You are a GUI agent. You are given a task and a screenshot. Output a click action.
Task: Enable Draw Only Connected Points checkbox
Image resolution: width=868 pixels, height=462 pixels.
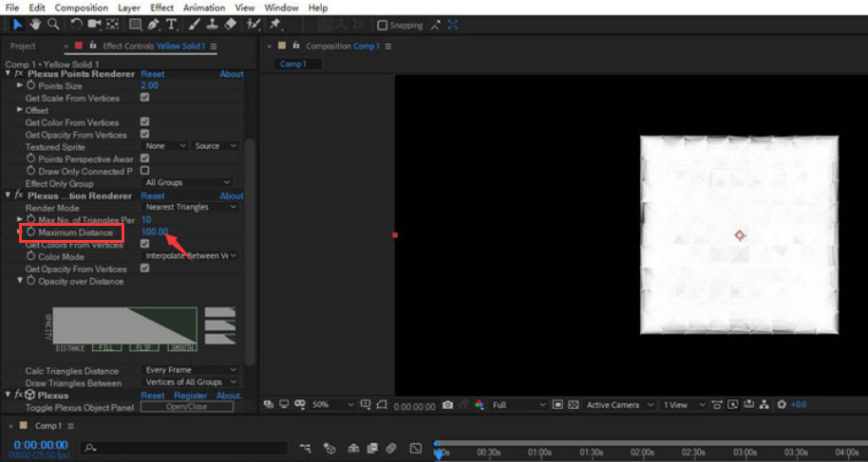click(144, 172)
